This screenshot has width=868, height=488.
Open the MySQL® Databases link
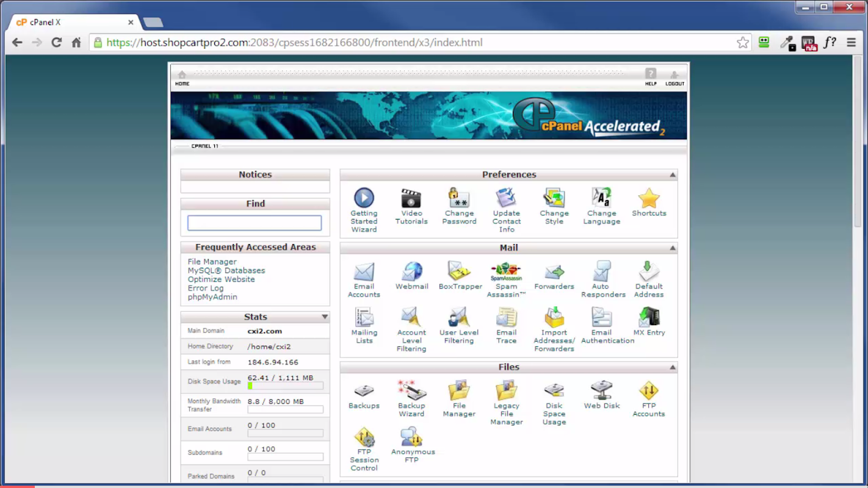[226, 270]
